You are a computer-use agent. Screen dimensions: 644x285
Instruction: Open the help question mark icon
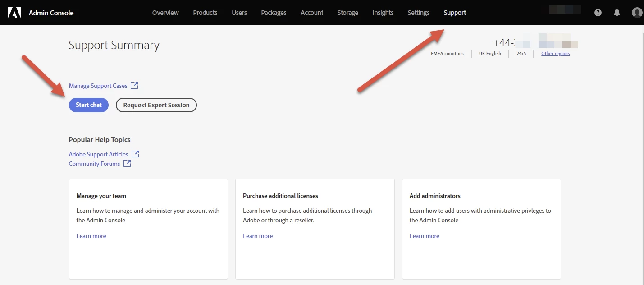[x=598, y=13]
